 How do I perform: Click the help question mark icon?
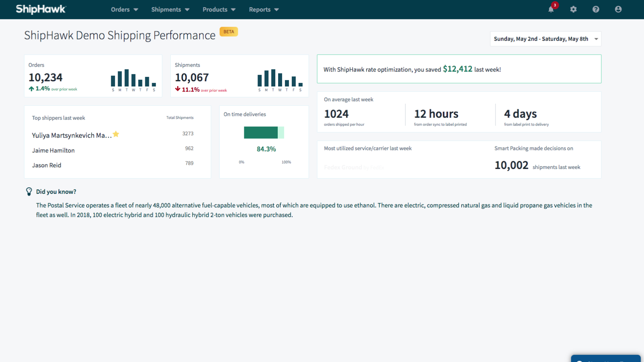596,9
